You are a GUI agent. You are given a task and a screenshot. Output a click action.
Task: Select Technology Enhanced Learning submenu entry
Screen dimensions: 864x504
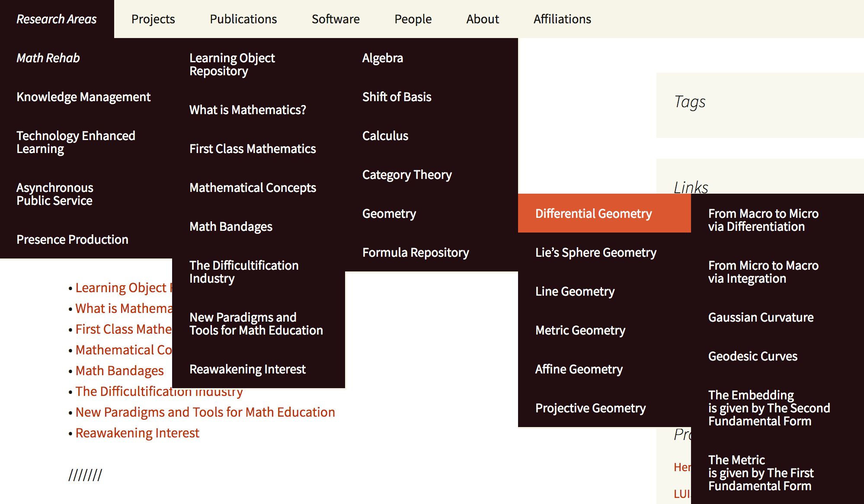(x=76, y=142)
